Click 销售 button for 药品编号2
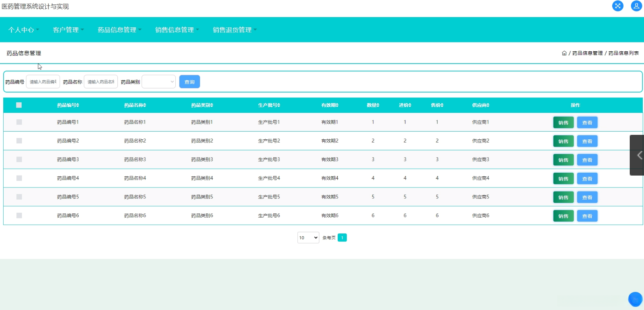This screenshot has width=644, height=310. click(564, 141)
